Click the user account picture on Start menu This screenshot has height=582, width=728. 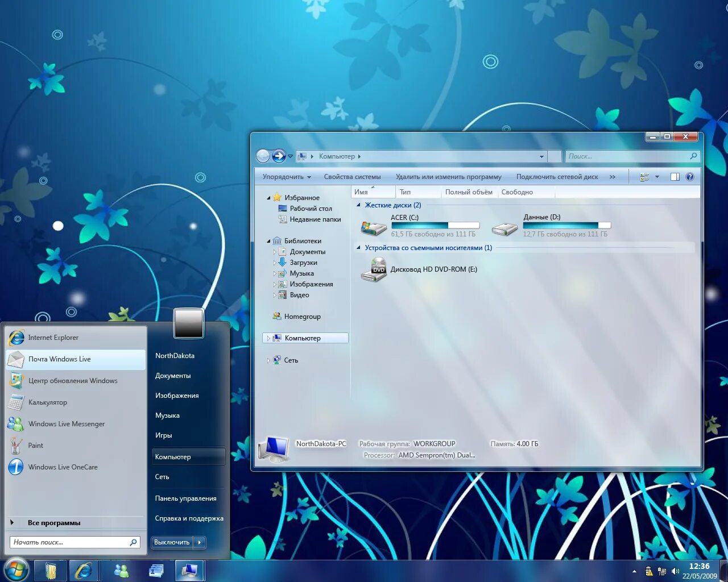[x=189, y=323]
